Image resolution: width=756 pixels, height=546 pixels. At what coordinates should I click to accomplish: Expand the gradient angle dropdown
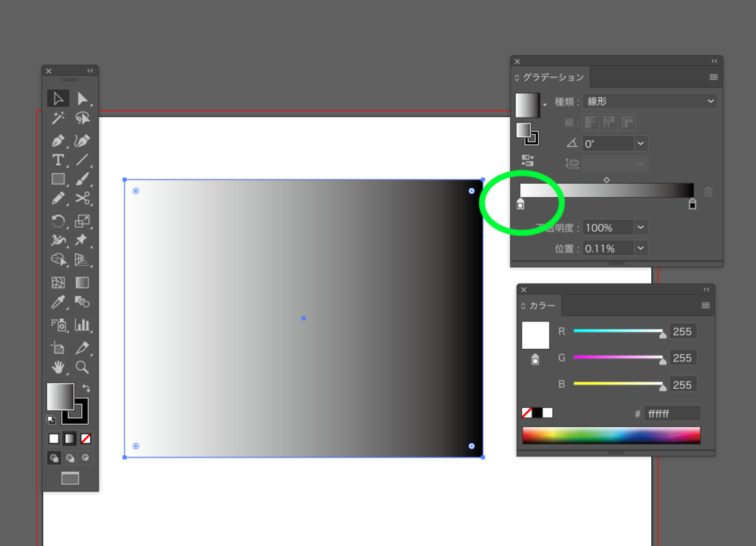pyautogui.click(x=640, y=144)
